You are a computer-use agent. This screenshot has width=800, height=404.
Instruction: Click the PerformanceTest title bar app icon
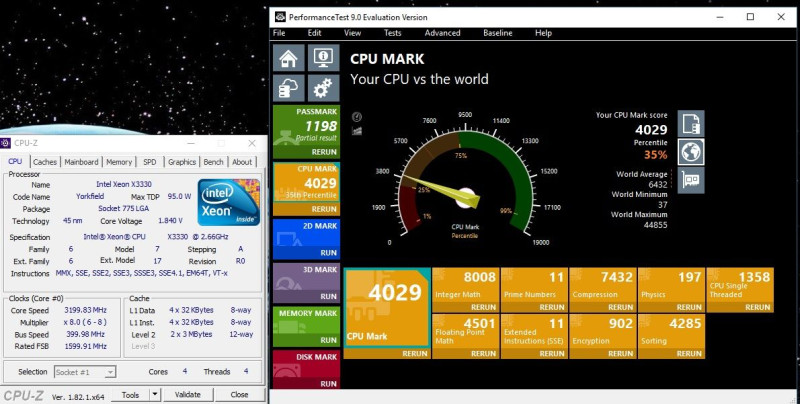click(x=280, y=17)
